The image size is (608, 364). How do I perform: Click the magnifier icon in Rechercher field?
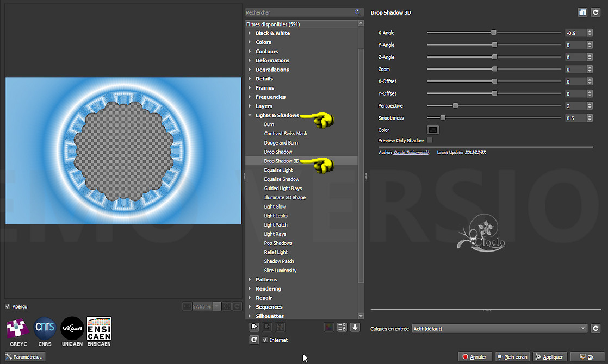357,12
